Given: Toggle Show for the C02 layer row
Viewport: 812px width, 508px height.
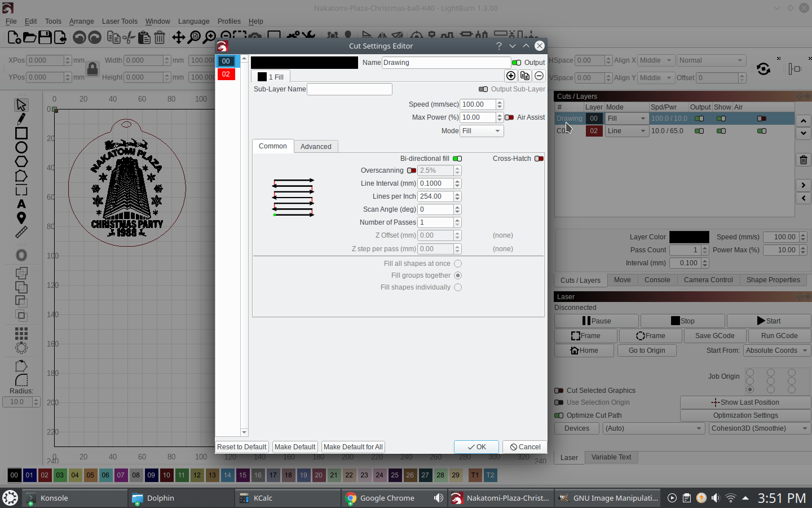Looking at the screenshot, I should coord(721,131).
